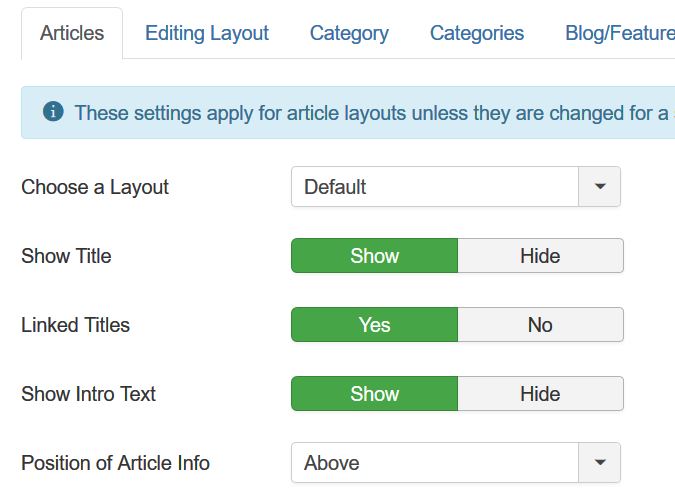Switch to the Articles tab
The height and width of the screenshot is (496, 675).
pyautogui.click(x=72, y=33)
